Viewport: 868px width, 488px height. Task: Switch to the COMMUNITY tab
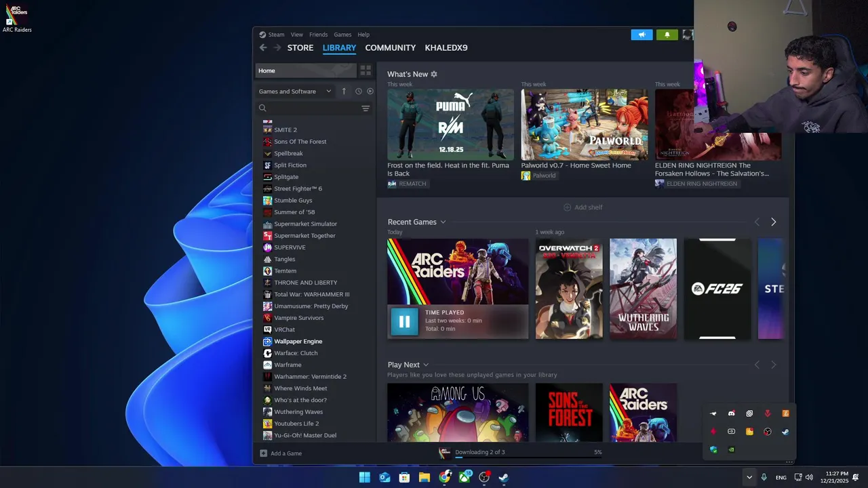pyautogui.click(x=390, y=47)
